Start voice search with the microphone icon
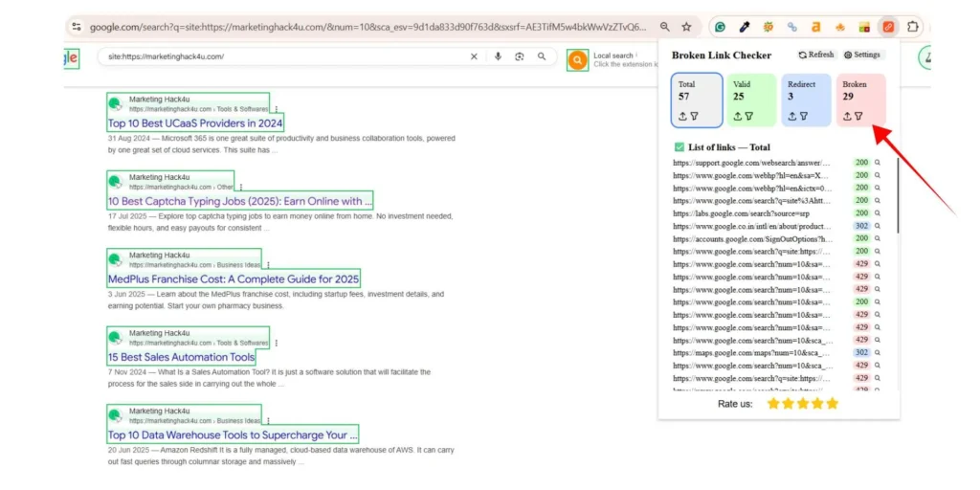Screen dimensions: 980x490 [x=498, y=57]
